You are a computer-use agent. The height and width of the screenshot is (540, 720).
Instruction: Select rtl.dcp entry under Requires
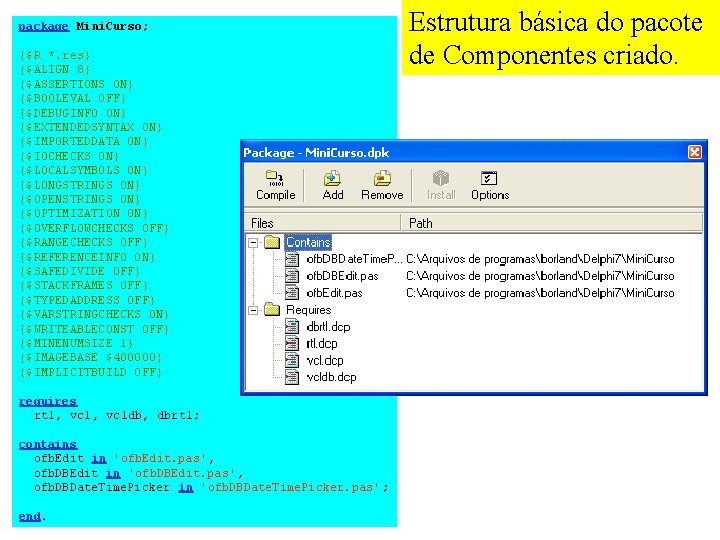[322, 343]
